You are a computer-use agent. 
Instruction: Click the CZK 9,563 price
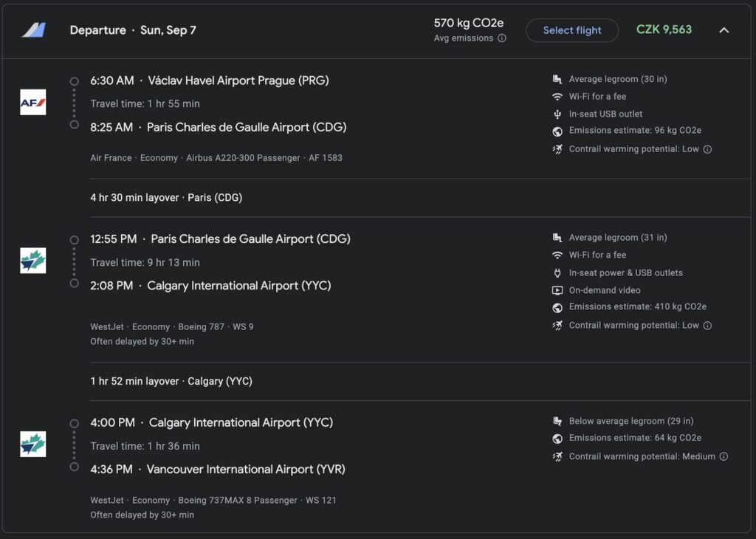coord(664,30)
